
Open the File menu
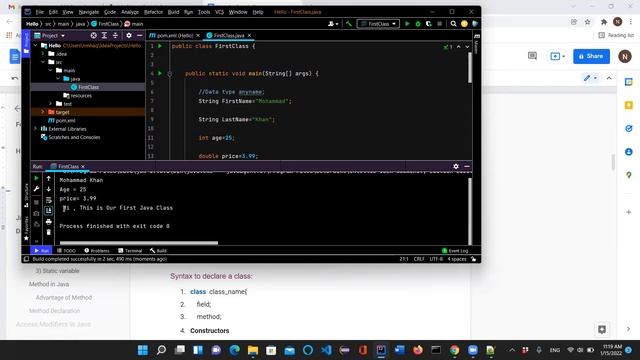(x=40, y=12)
